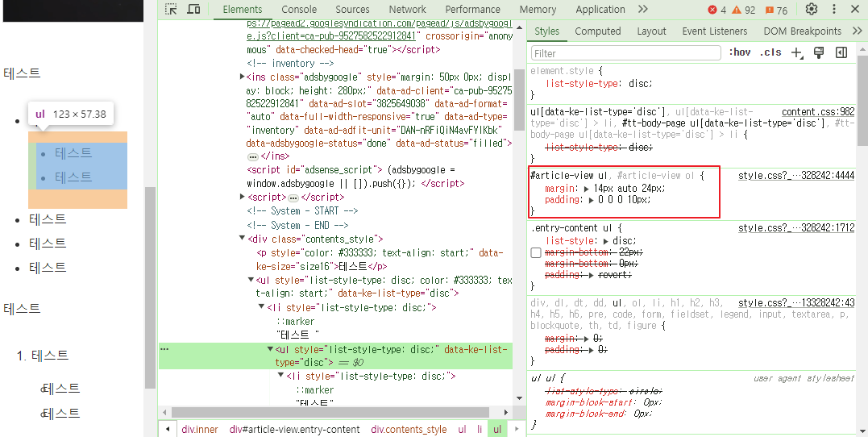This screenshot has width=868, height=437.
Task: Switch to the Layout sidebar tab
Action: click(651, 31)
